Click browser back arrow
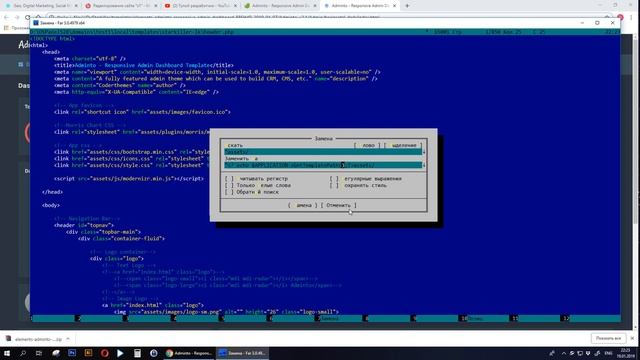Viewport: 640px width, 360px height. 6,17
